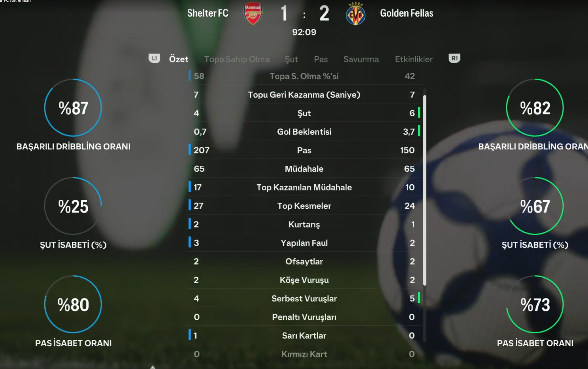588x369 pixels.
Task: Open the Şut tab
Action: (x=291, y=59)
